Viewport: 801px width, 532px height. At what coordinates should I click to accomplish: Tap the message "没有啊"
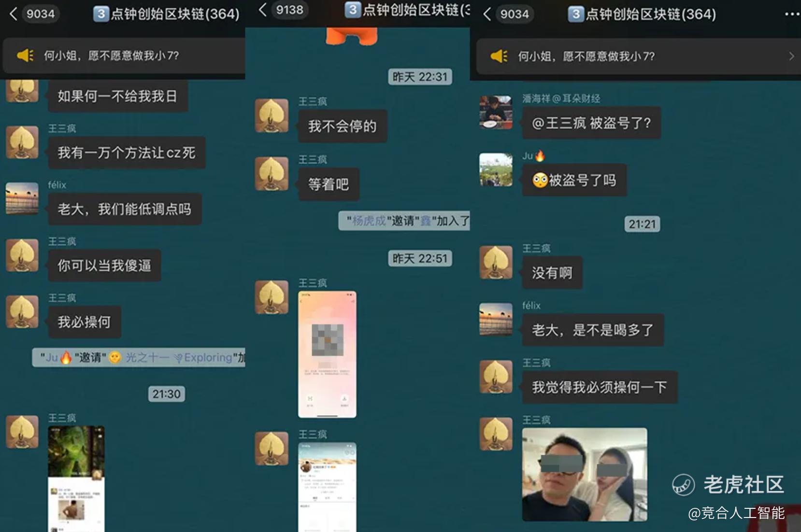552,273
